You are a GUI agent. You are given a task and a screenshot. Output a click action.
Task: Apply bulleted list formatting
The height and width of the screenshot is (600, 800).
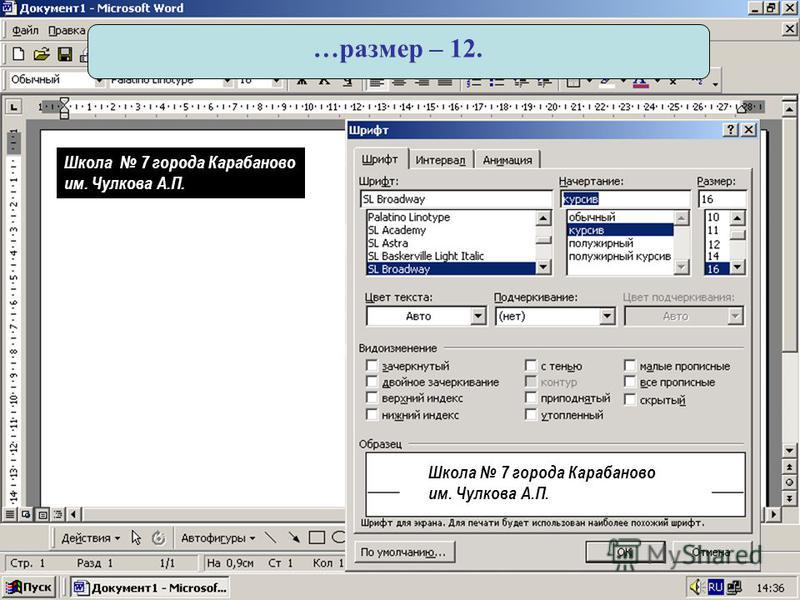[x=496, y=82]
